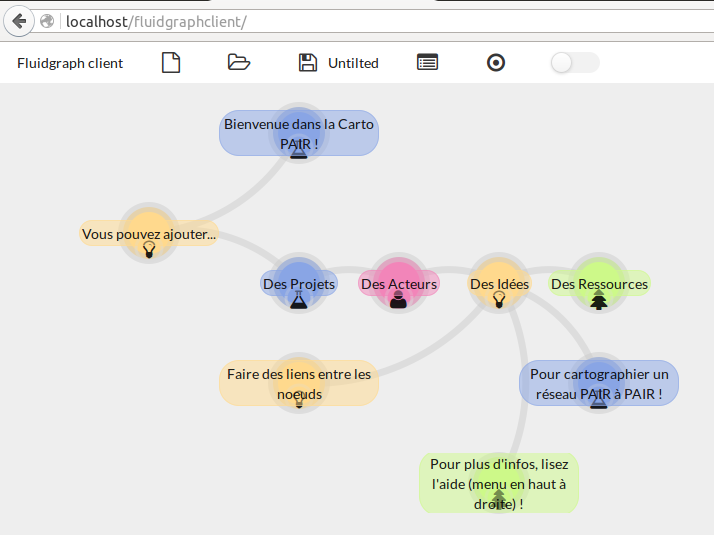
Task: Select the Vous pouvez ajouter... node
Action: [149, 233]
